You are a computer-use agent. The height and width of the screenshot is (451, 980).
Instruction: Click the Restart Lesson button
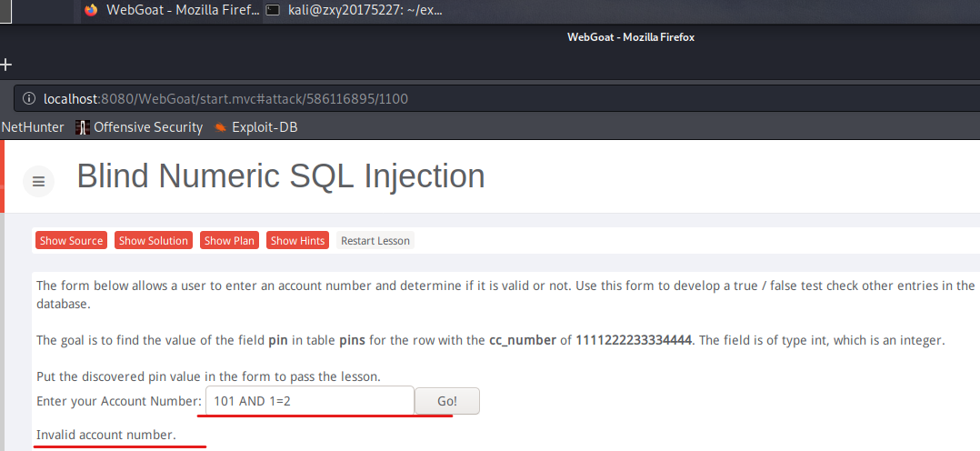click(375, 241)
